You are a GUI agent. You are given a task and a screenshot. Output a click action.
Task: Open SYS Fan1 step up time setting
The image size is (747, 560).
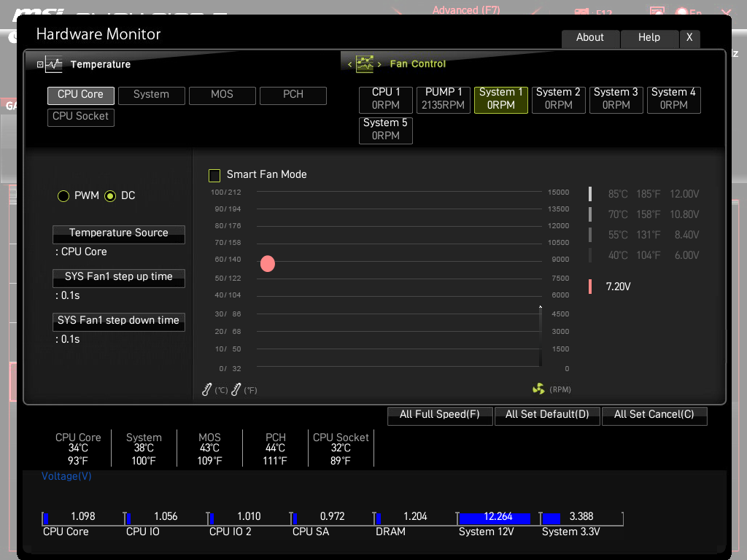tap(119, 278)
